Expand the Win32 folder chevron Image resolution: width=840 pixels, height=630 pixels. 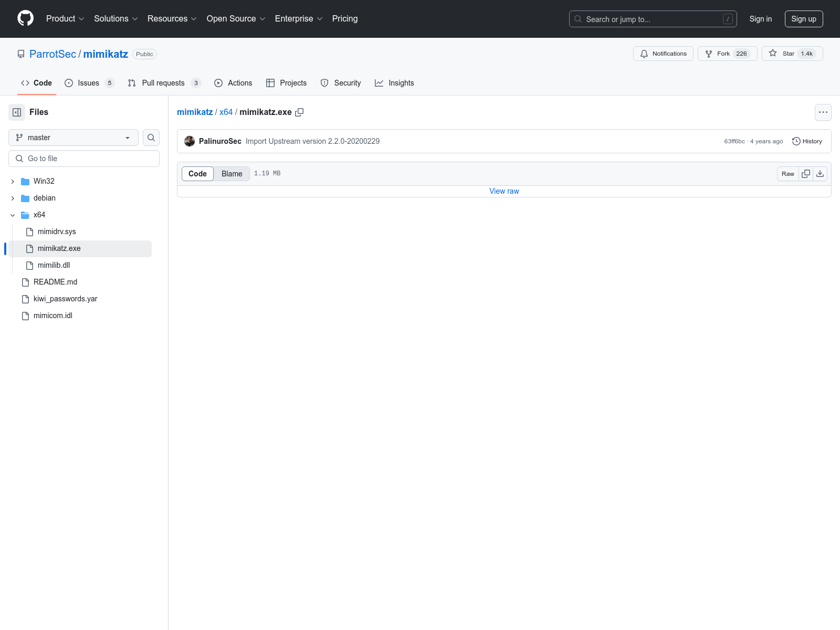[x=13, y=181]
